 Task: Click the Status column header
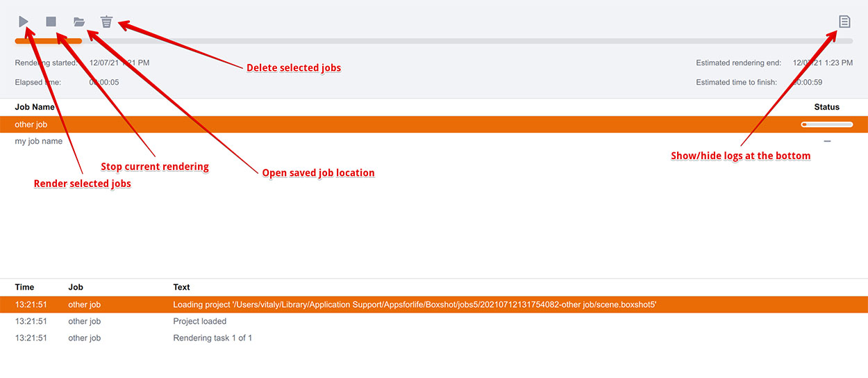pos(826,107)
